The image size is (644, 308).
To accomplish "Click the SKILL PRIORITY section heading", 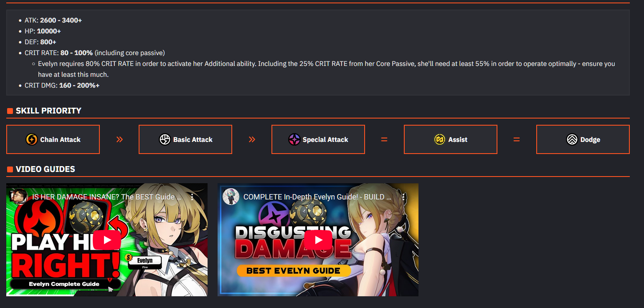I will (48, 111).
